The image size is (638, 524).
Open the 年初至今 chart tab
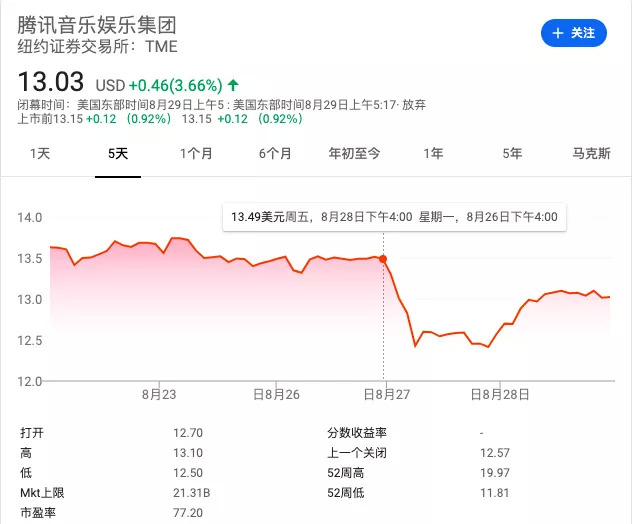pos(354,154)
